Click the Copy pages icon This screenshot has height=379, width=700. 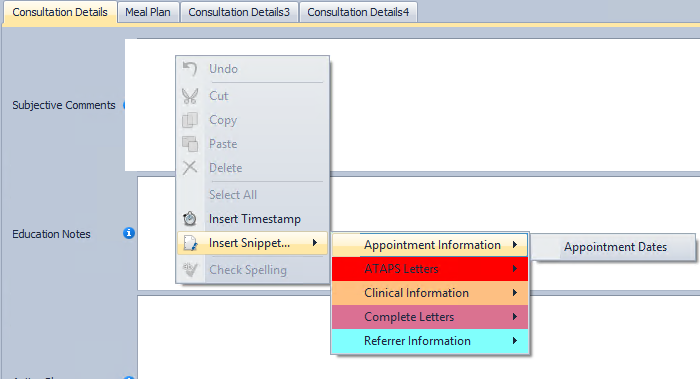pyautogui.click(x=190, y=120)
